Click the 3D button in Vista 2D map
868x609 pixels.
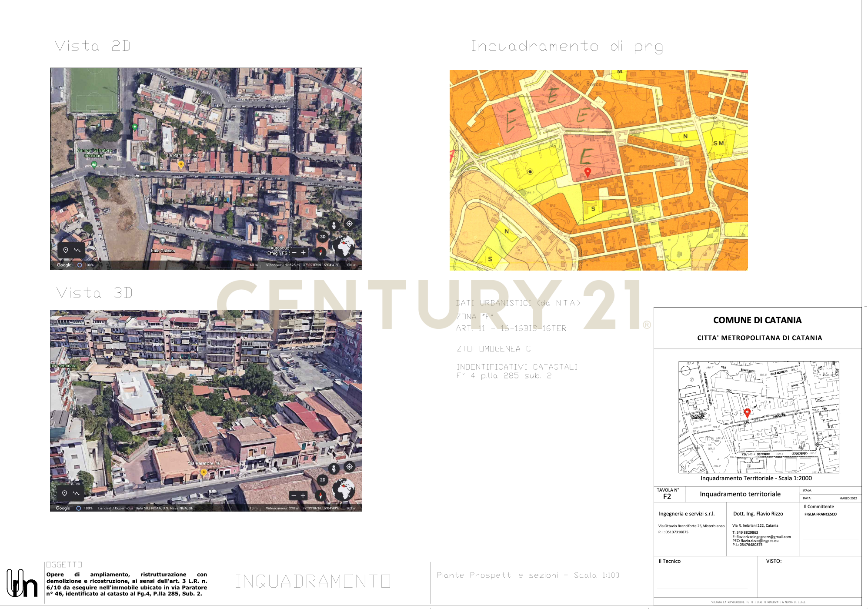click(323, 237)
